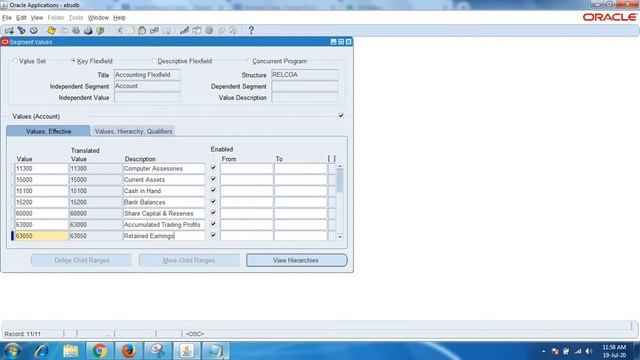Screen dimensions: 640x360
Task: Click Description cell Accumulated Trading Profits
Action: 164,224
